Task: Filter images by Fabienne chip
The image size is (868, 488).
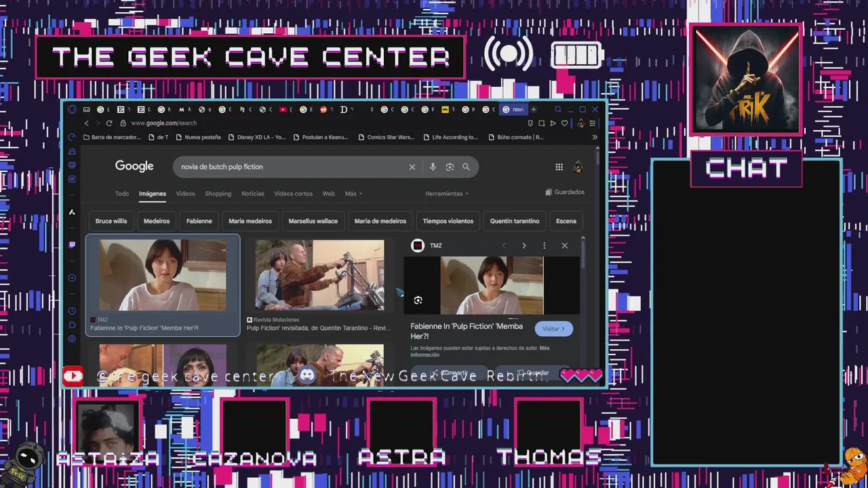Action: [x=199, y=221]
